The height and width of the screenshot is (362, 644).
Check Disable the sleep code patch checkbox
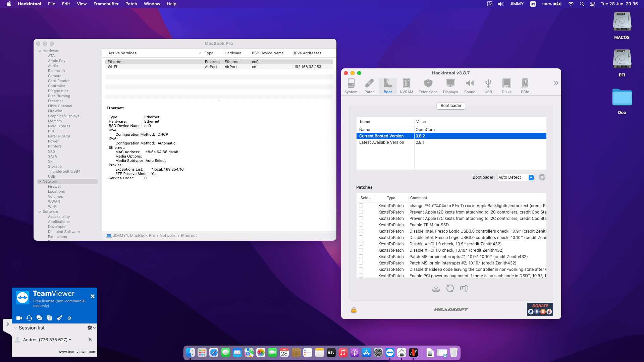(x=361, y=269)
